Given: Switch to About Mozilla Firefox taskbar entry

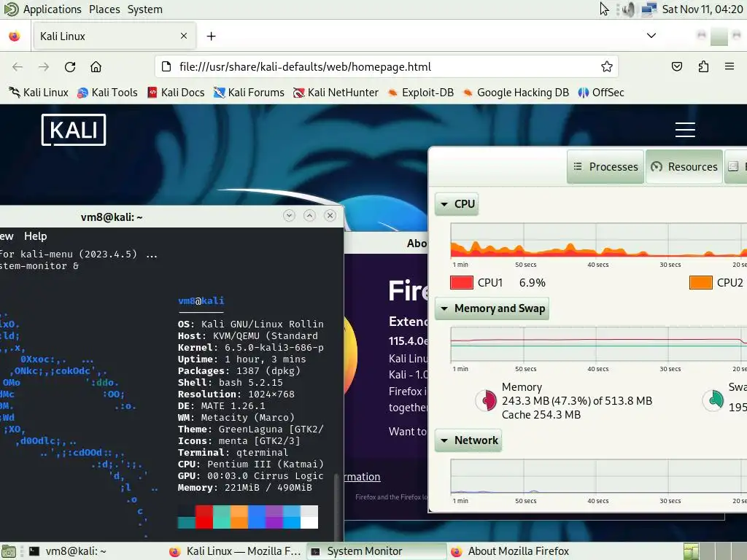Looking at the screenshot, I should [518, 551].
